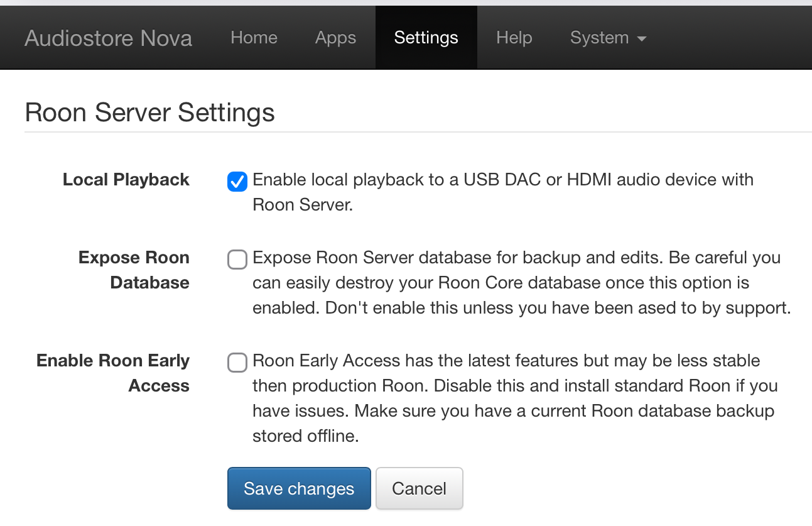Open the Apps nav item

tap(335, 38)
